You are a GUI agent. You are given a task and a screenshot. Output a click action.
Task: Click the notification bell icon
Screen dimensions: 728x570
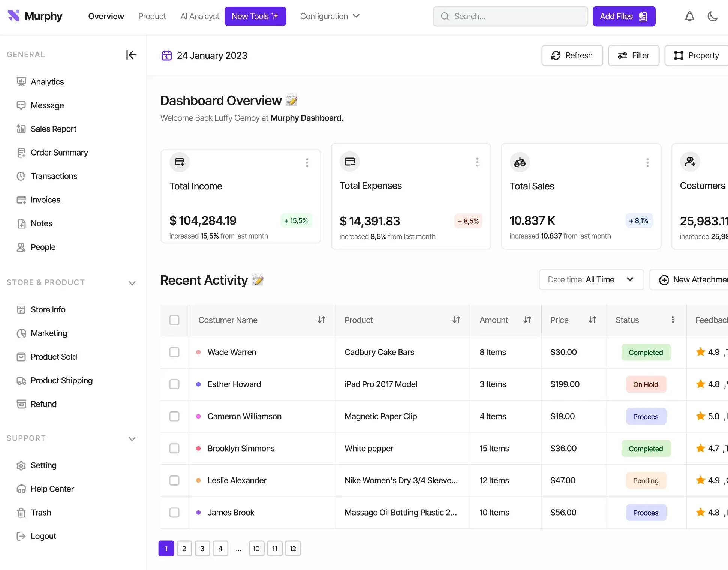[689, 16]
